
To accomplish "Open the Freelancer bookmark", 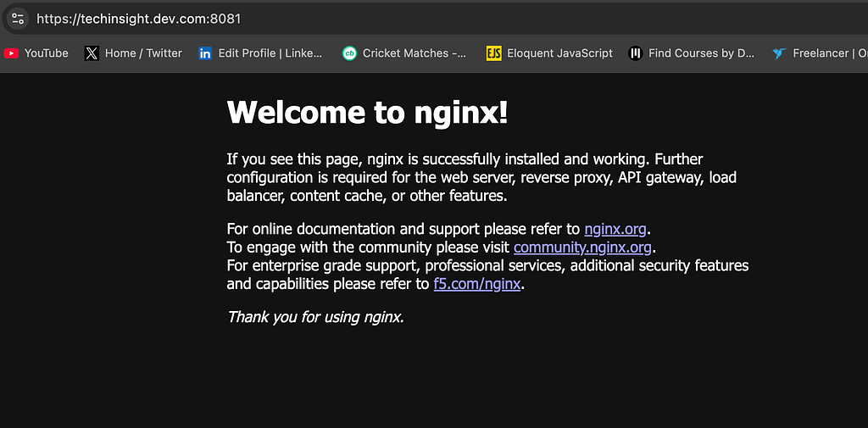I will [x=820, y=53].
